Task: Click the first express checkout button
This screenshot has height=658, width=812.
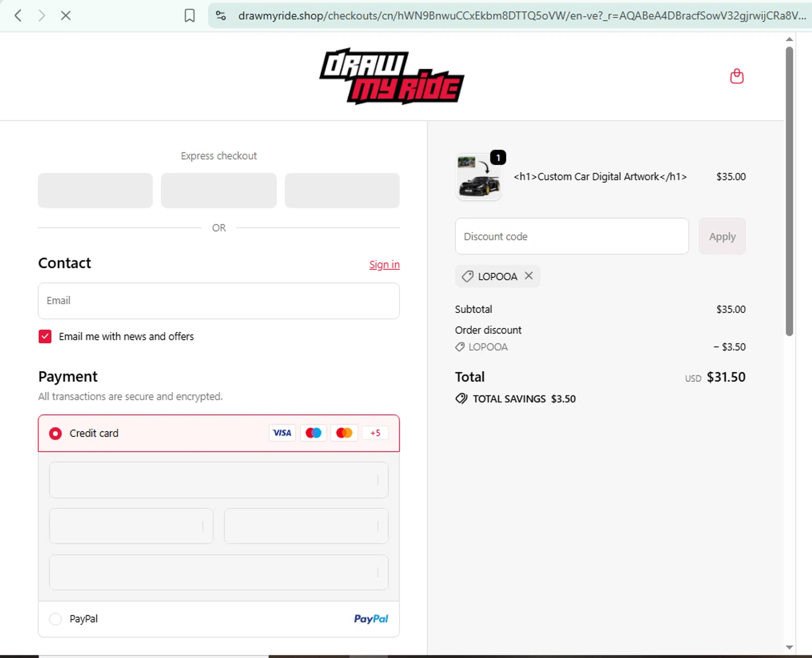Action: (95, 191)
